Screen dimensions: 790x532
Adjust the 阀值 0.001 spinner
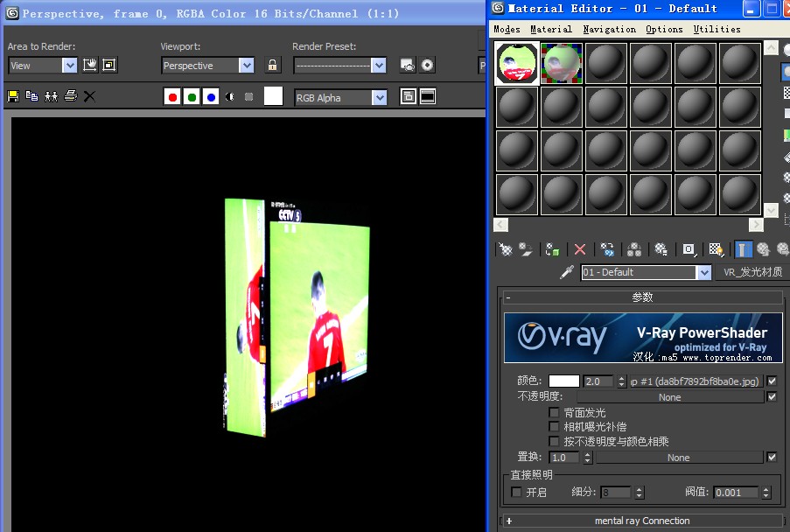tap(766, 493)
